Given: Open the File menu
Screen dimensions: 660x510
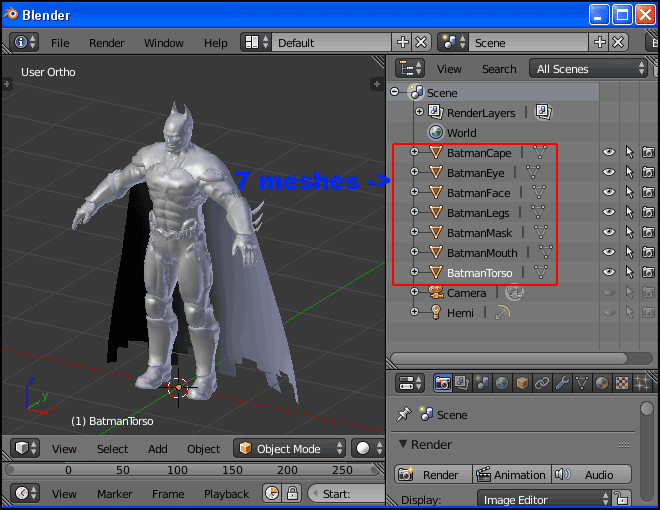Looking at the screenshot, I should coord(60,43).
